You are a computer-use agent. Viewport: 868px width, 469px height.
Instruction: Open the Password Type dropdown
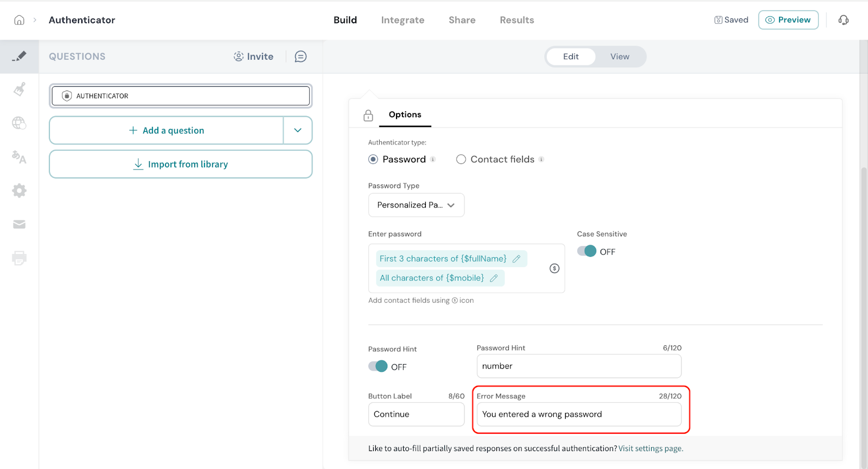(x=416, y=205)
